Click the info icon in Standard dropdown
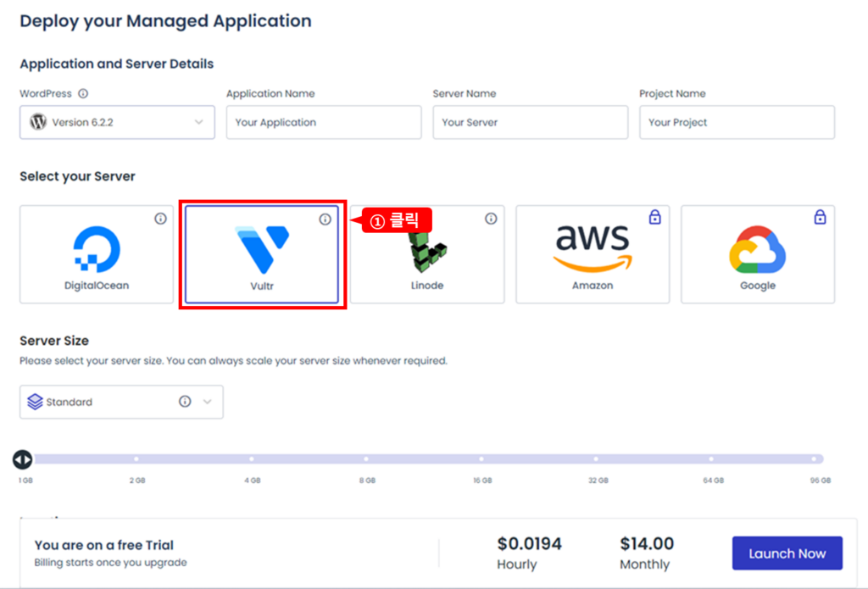 185,402
